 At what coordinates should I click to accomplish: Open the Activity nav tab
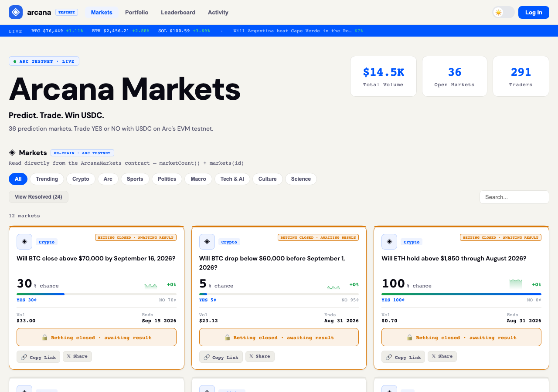coord(218,12)
